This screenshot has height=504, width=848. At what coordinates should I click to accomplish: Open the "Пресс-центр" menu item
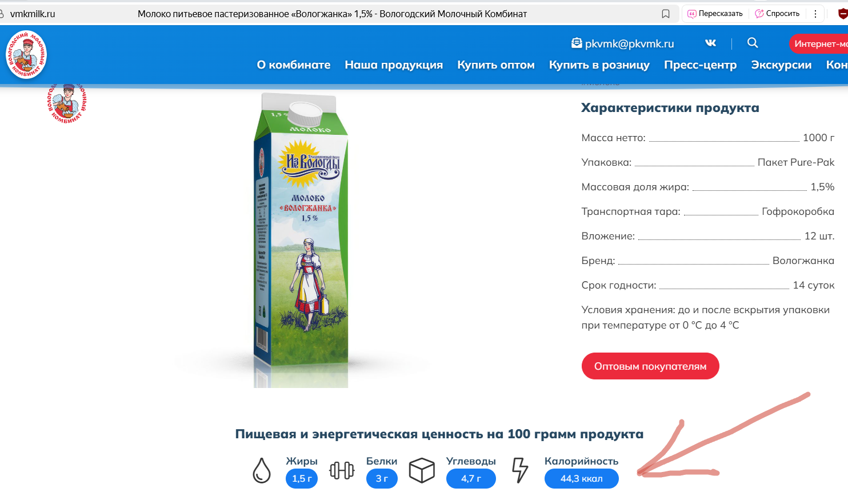701,65
